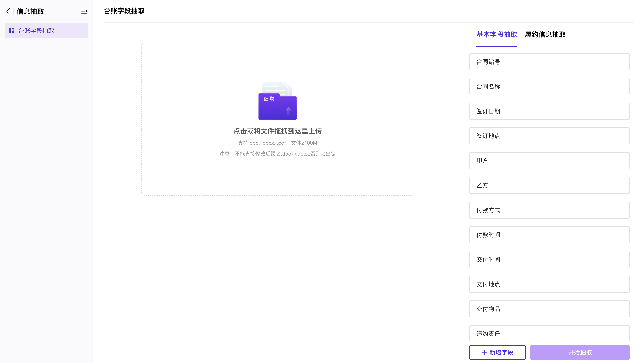
Task: Click the back arrow beside 信息抽取
Action: [x=8, y=11]
